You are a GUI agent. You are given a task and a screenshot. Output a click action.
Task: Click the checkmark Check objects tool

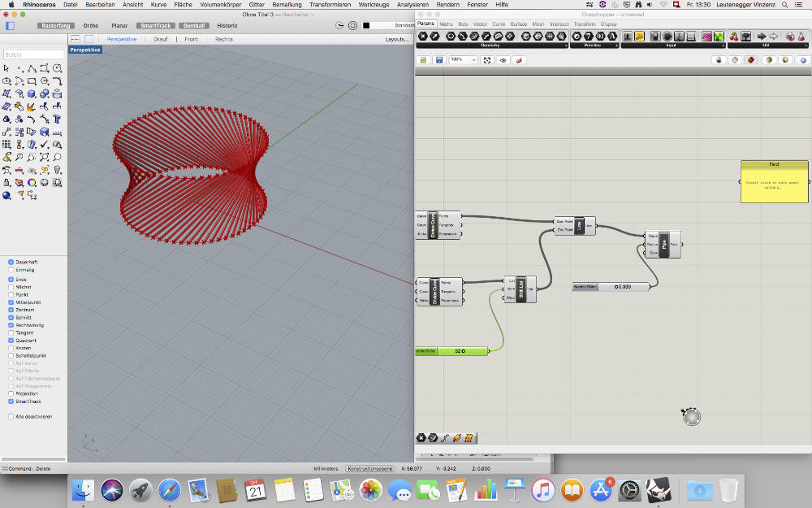pos(45,145)
